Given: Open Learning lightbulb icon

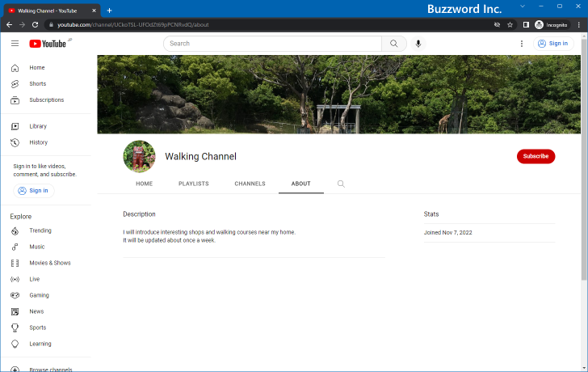Looking at the screenshot, I should 15,344.
